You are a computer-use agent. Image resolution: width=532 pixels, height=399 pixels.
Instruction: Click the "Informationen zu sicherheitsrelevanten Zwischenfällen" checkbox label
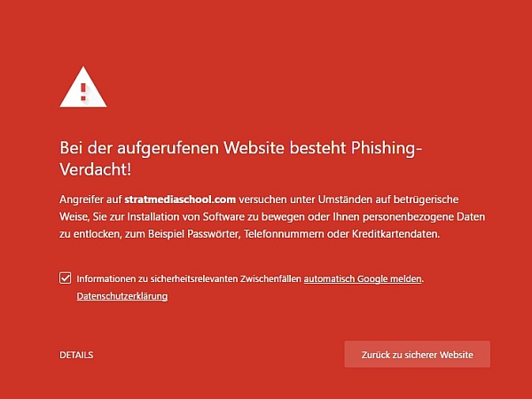189,279
